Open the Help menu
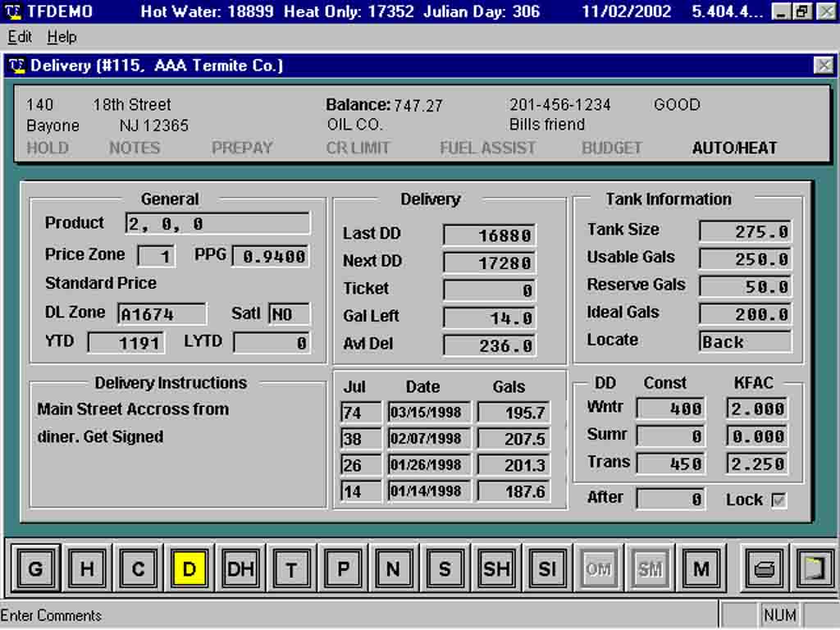 tap(62, 37)
